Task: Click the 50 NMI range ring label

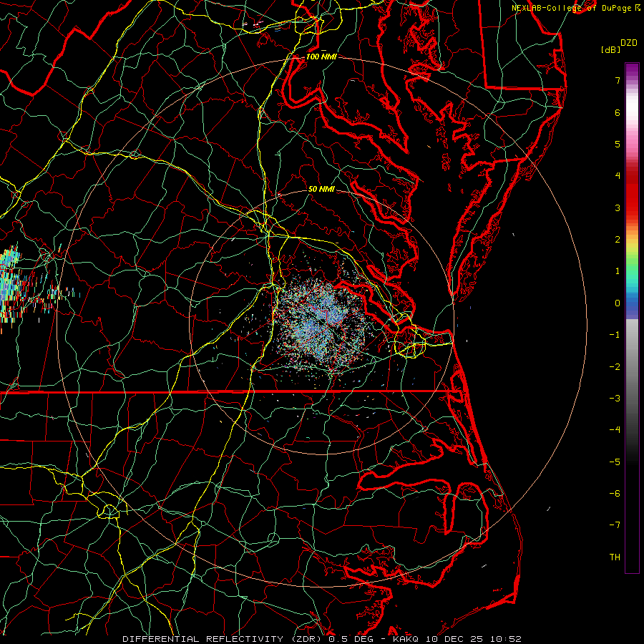Action: (321, 189)
